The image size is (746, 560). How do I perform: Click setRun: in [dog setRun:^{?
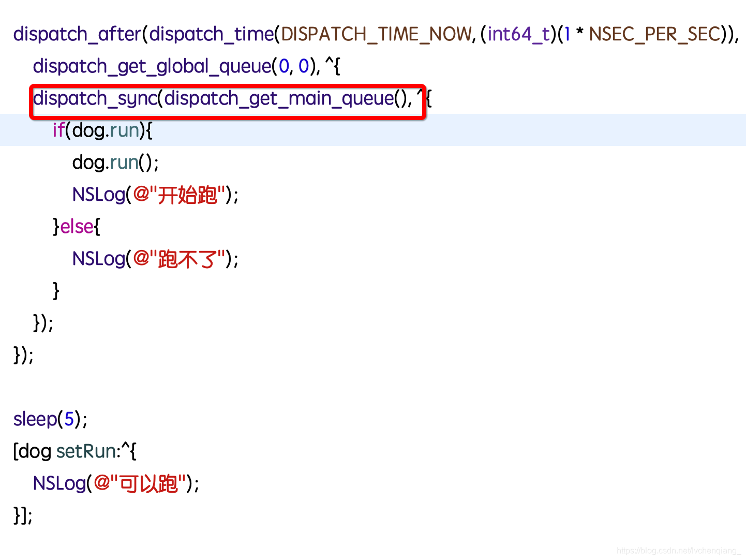click(88, 451)
